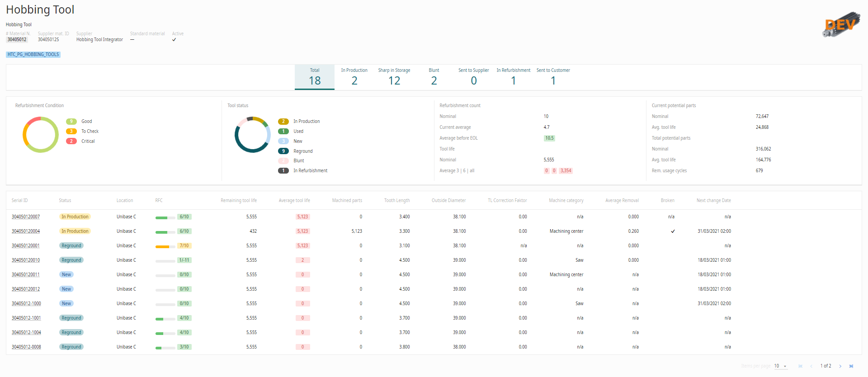Click the DEV hobbing tool logo
This screenshot has height=377, width=868.
(x=841, y=24)
